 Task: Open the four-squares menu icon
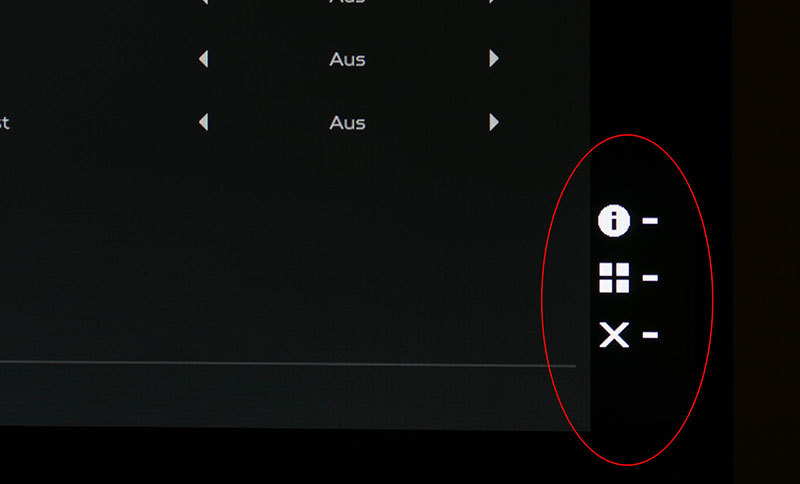click(x=614, y=278)
